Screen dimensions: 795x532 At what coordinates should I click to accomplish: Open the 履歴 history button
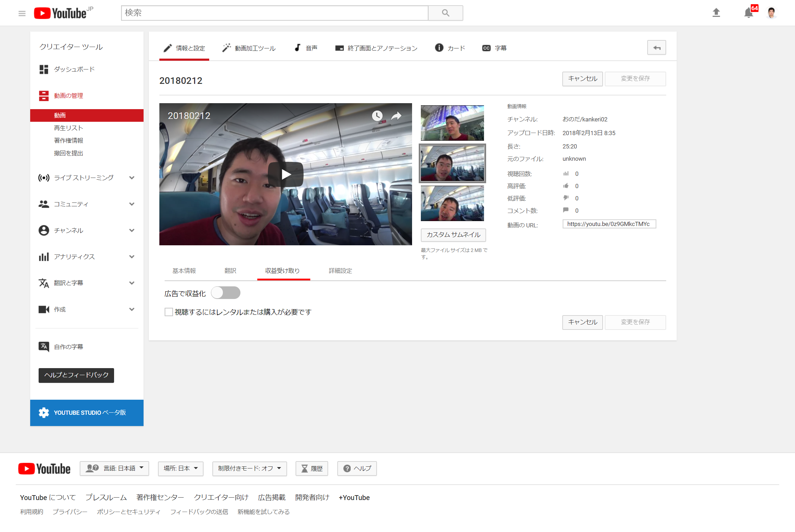click(312, 468)
